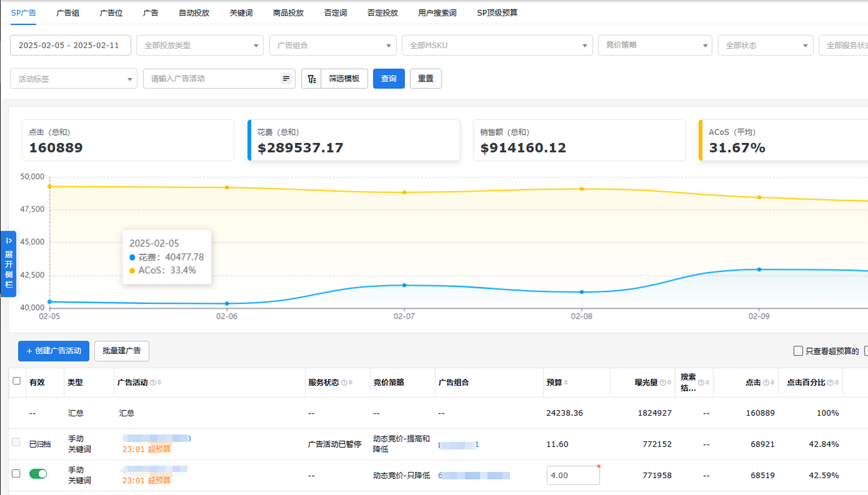The width and height of the screenshot is (868, 495).
Task: Click the 23:01 超预算 label in 已归档 row
Action: coord(146,449)
